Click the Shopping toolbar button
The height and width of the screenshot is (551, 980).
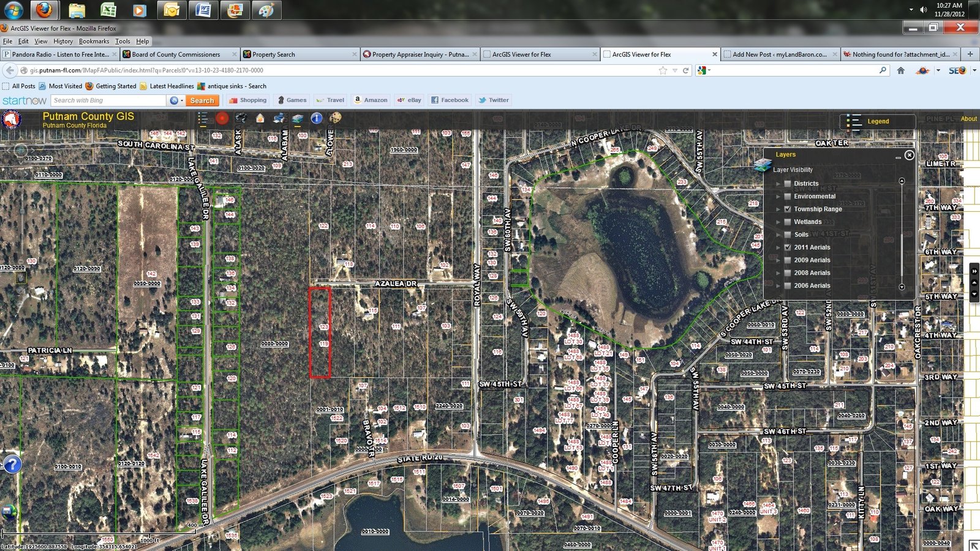247,100
